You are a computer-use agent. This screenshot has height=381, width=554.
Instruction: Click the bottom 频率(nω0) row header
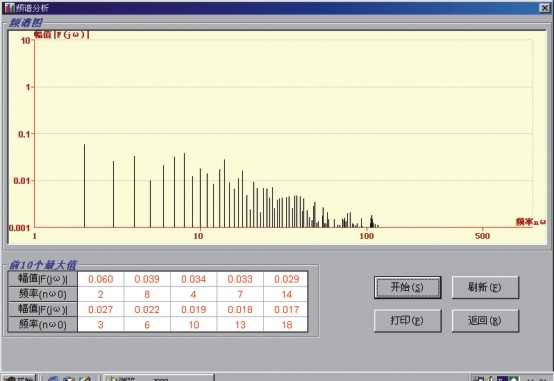(x=42, y=324)
